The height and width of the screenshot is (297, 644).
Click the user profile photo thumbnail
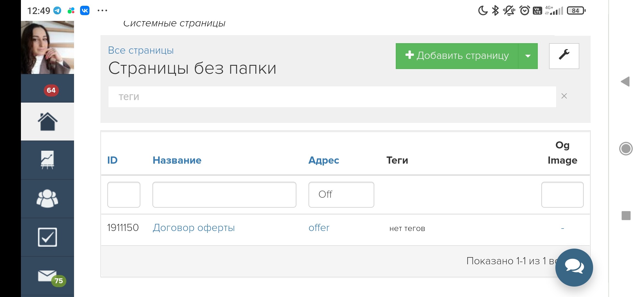coord(47,47)
